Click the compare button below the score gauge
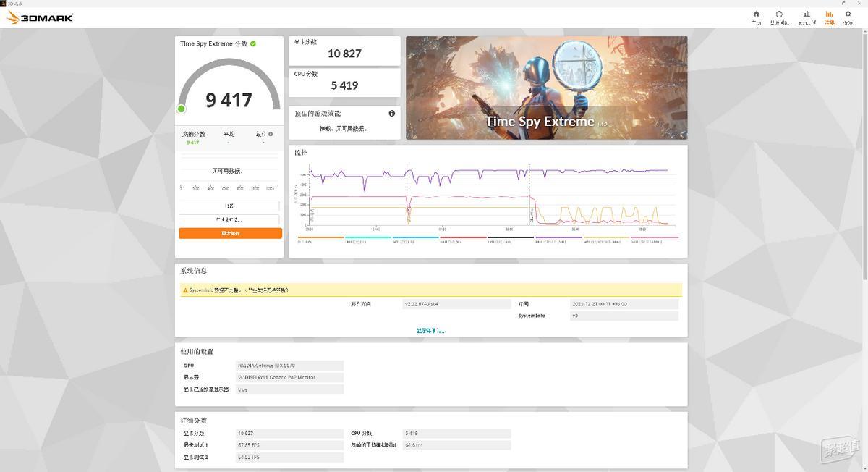The width and height of the screenshot is (868, 472). click(x=229, y=206)
